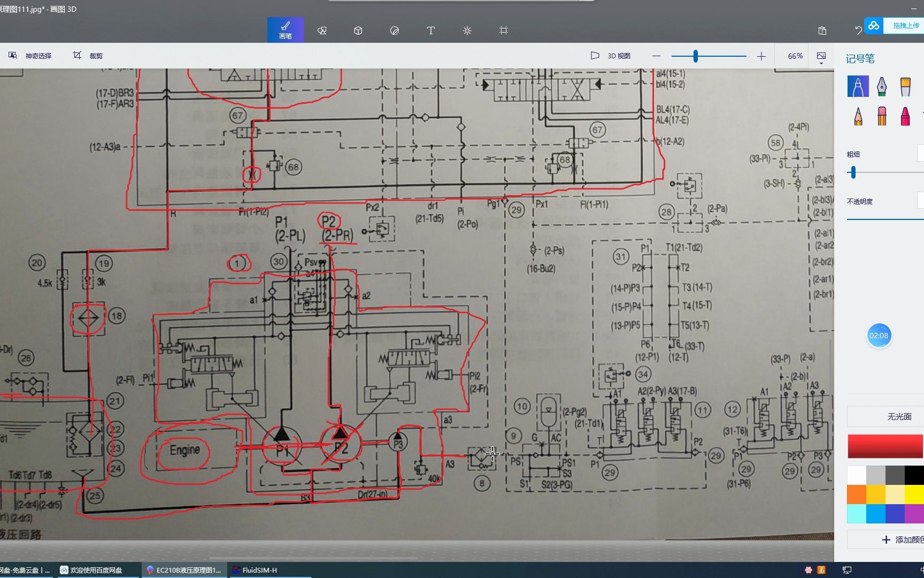This screenshot has height=578, width=924.
Task: Pick the light cyan color swatch
Action: click(857, 513)
